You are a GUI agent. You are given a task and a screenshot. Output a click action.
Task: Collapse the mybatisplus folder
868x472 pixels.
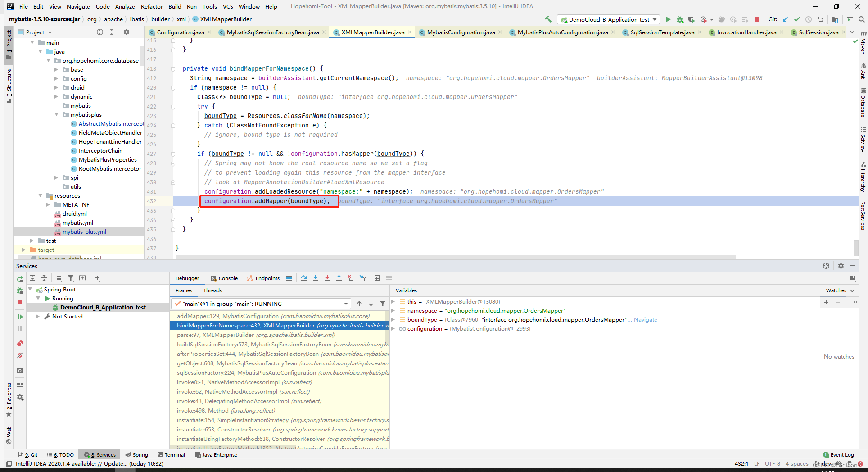click(x=57, y=114)
